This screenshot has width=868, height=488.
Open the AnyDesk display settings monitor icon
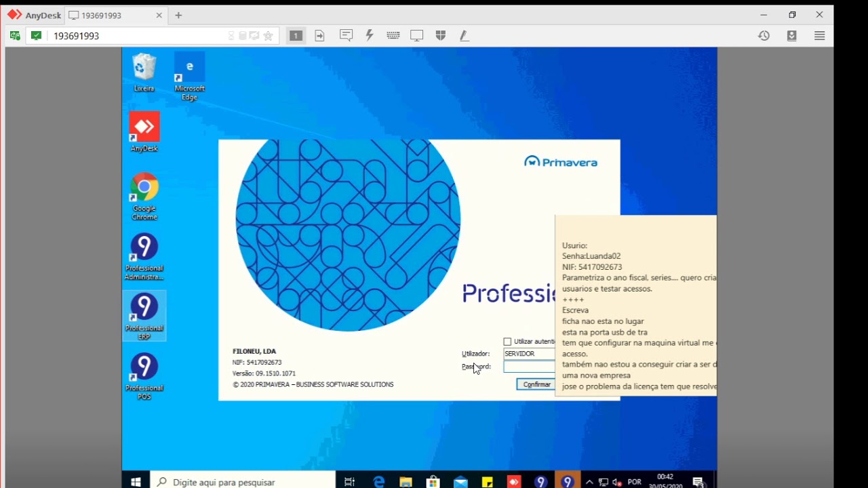[417, 35]
